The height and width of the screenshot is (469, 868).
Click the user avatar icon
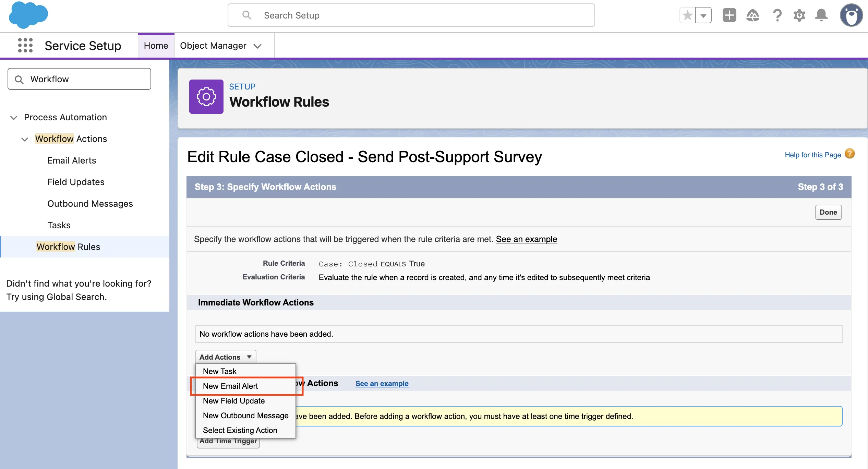(x=852, y=15)
